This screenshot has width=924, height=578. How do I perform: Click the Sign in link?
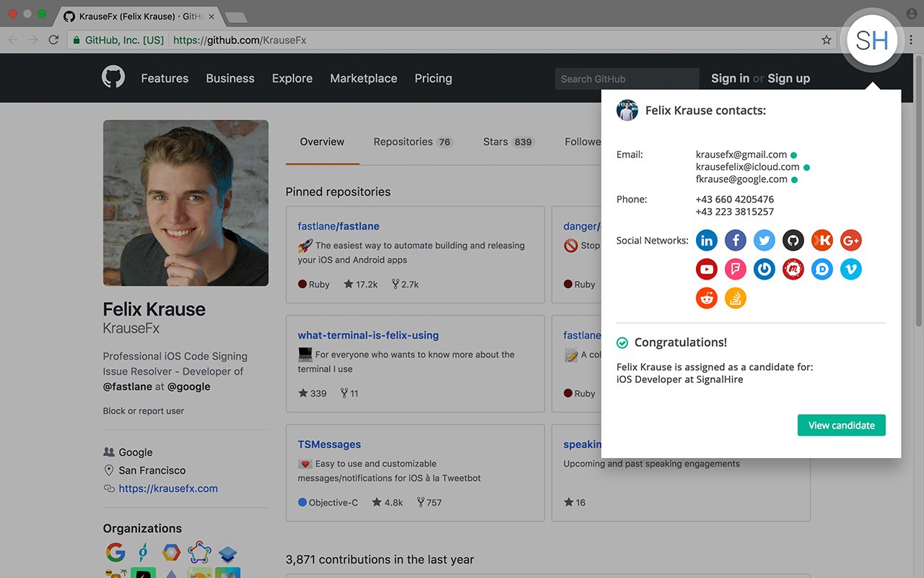pyautogui.click(x=730, y=78)
